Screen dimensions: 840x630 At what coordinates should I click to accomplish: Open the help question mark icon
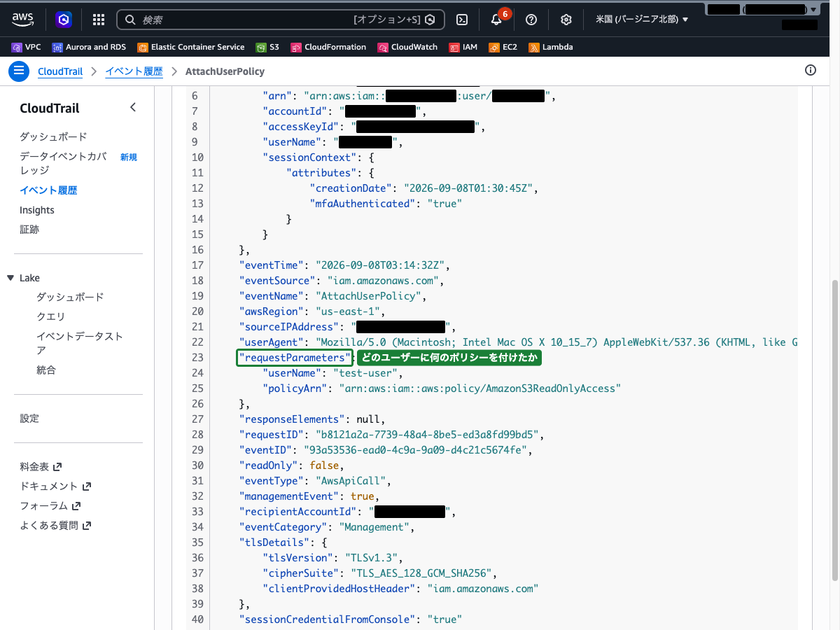point(531,20)
